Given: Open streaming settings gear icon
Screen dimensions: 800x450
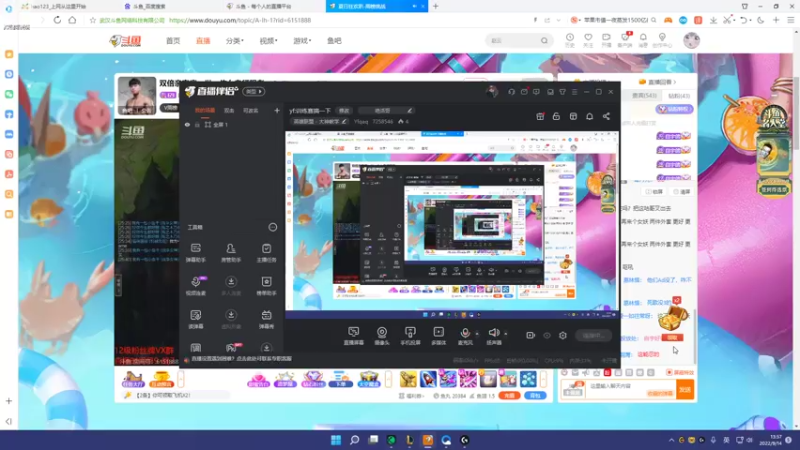Looking at the screenshot, I should [563, 335].
